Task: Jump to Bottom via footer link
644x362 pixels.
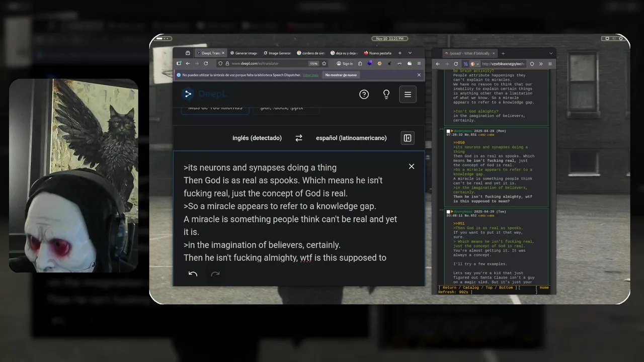Action: [506, 288]
